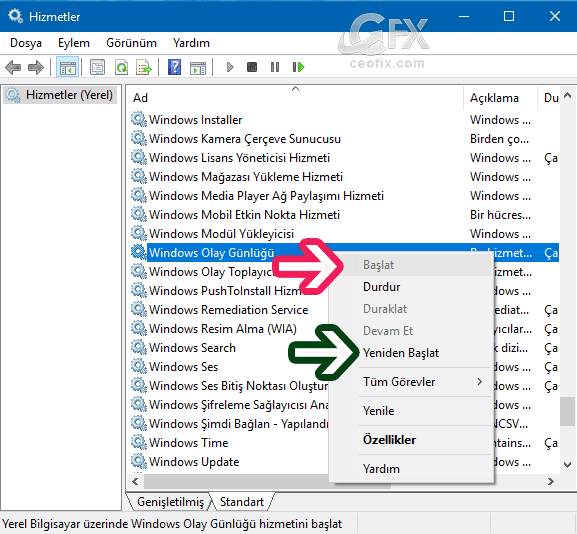This screenshot has height=534, width=577.
Task: Open the Eylem menu
Action: click(74, 43)
